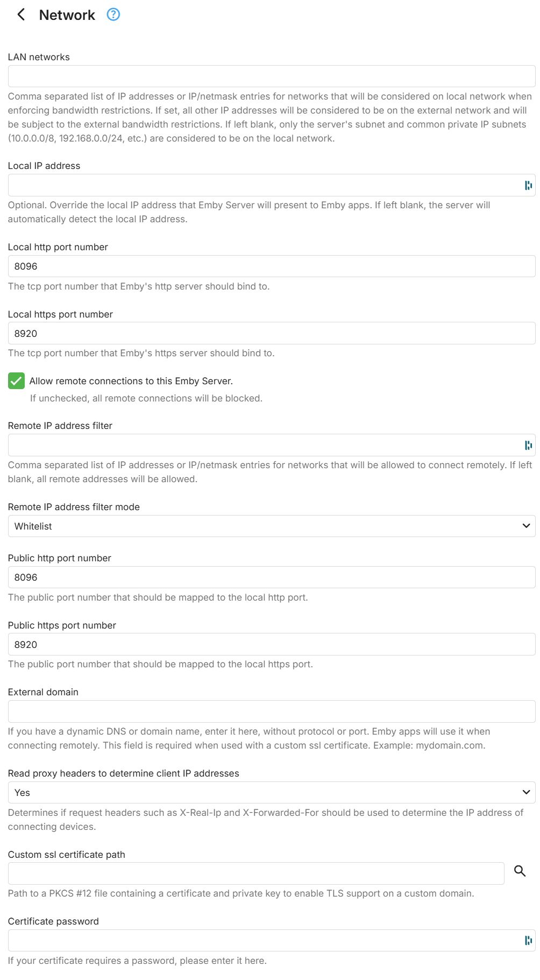Focus the Public http port number field
This screenshot has width=540, height=980.
pyautogui.click(x=271, y=577)
